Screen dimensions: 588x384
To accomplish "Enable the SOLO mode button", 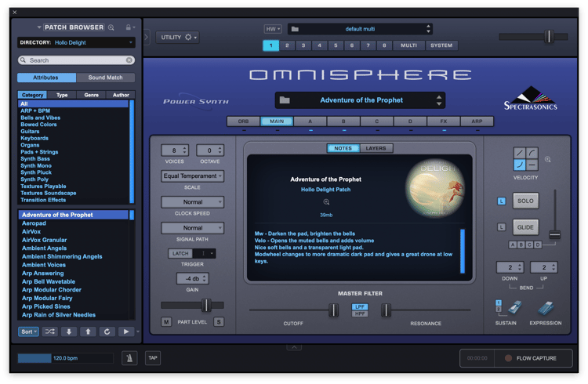I will [525, 201].
